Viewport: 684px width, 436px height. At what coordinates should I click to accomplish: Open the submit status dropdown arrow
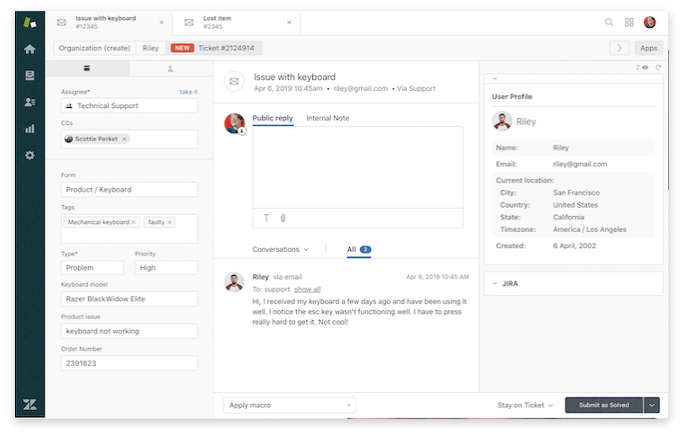click(651, 405)
